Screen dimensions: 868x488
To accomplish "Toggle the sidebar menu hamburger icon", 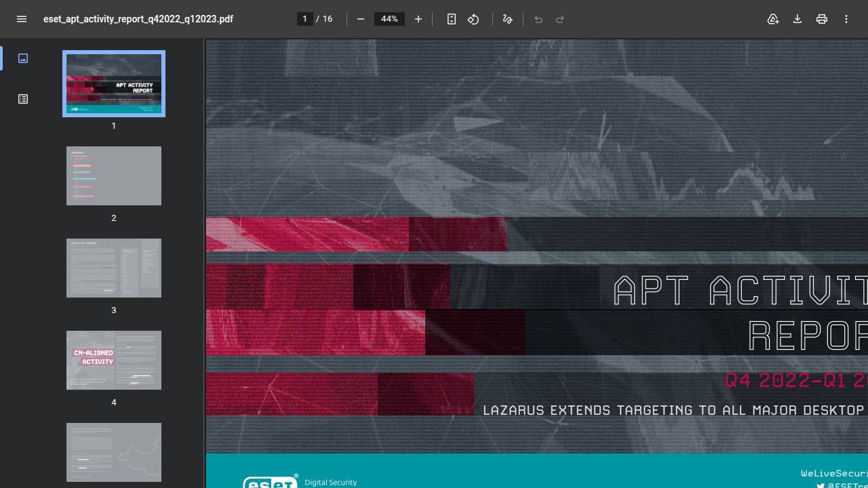I will (x=22, y=19).
